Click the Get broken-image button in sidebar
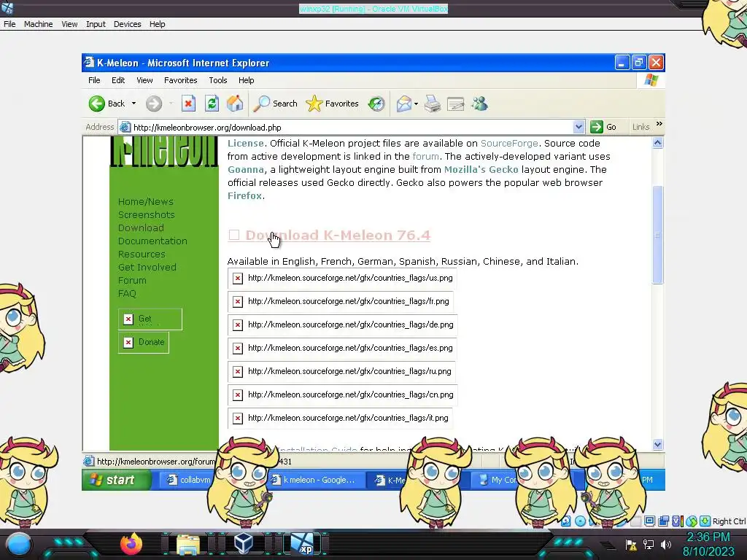This screenshot has height=560, width=747. pos(150,319)
